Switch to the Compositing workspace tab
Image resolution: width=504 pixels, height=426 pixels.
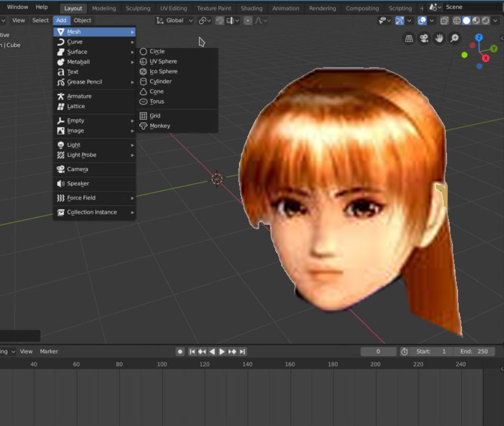[x=362, y=8]
